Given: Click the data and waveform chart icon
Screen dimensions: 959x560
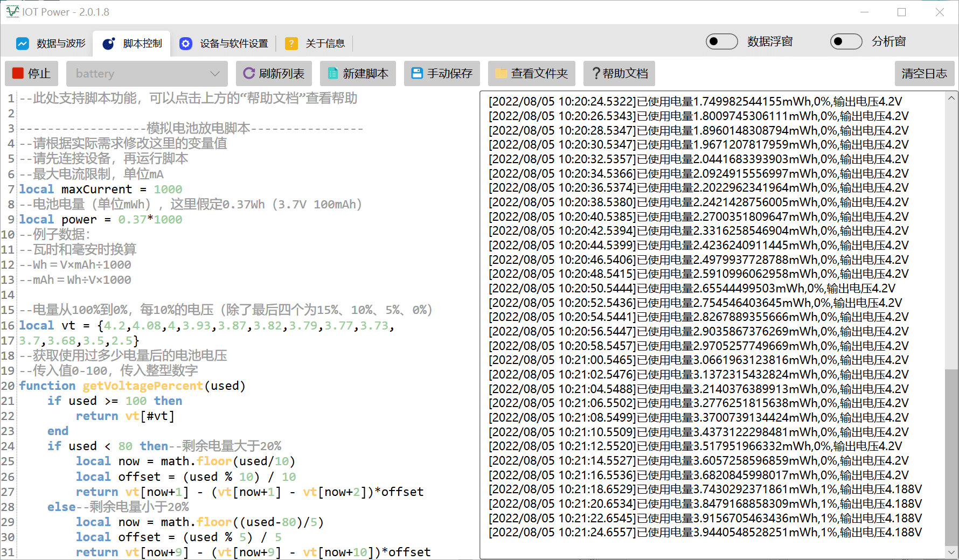Looking at the screenshot, I should click(x=23, y=44).
